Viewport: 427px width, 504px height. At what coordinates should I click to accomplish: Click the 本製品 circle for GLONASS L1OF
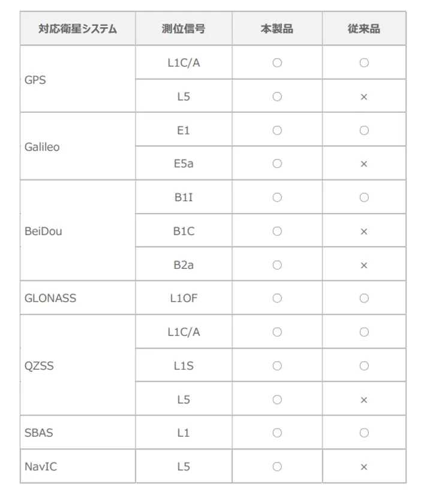pos(277,298)
